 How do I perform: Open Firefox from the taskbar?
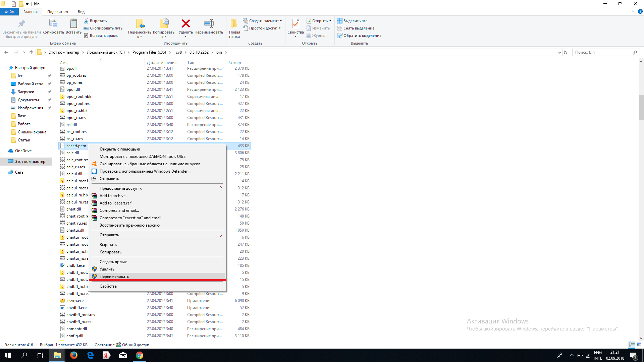pyautogui.click(x=73, y=355)
